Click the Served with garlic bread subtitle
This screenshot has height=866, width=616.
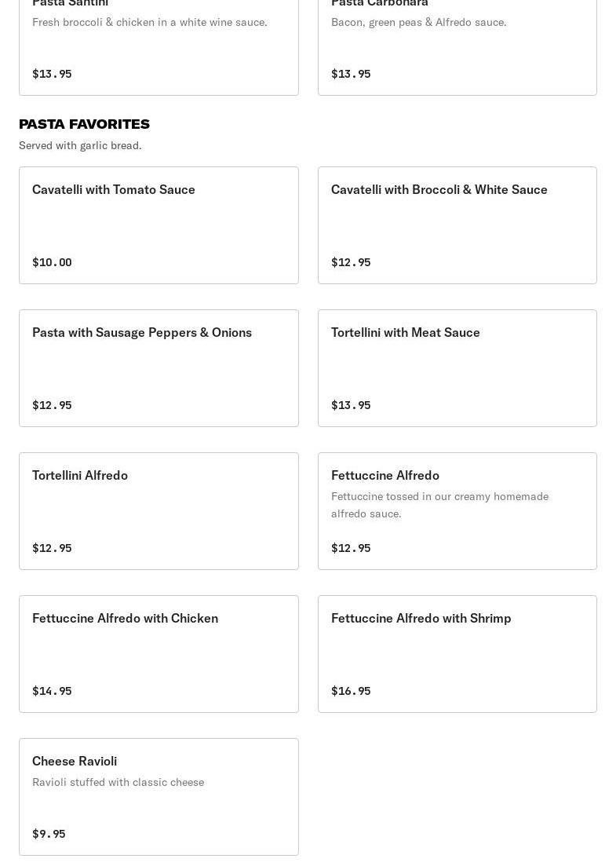[x=80, y=145]
